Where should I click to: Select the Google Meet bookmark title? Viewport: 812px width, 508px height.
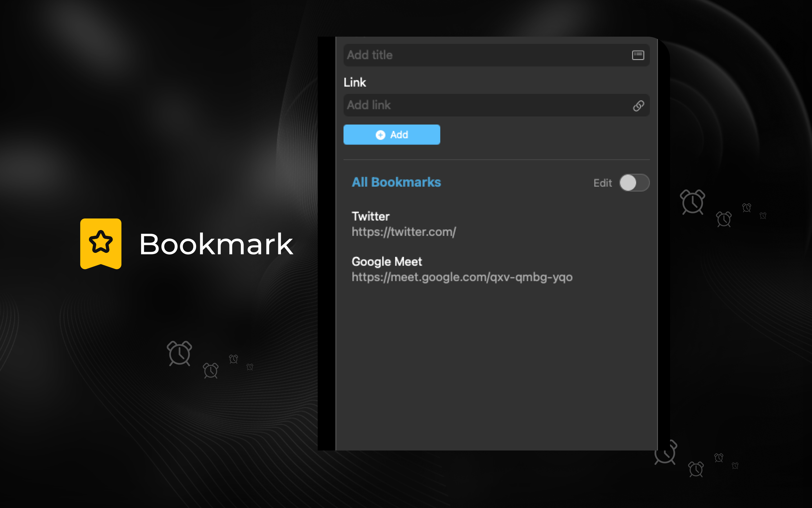tap(387, 262)
